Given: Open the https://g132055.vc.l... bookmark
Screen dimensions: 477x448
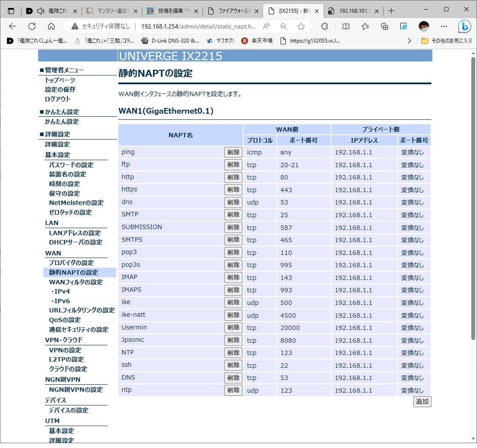Looking at the screenshot, I should click(x=310, y=41).
